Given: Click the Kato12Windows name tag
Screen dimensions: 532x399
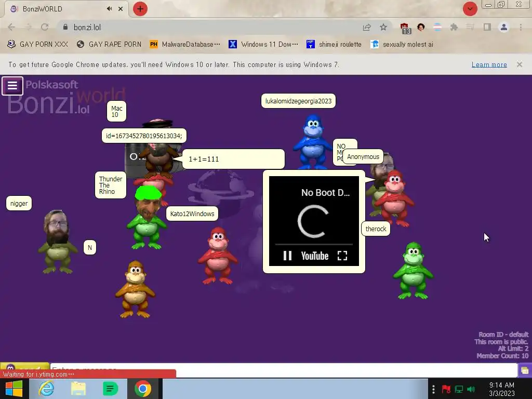Looking at the screenshot, I should click(192, 214).
